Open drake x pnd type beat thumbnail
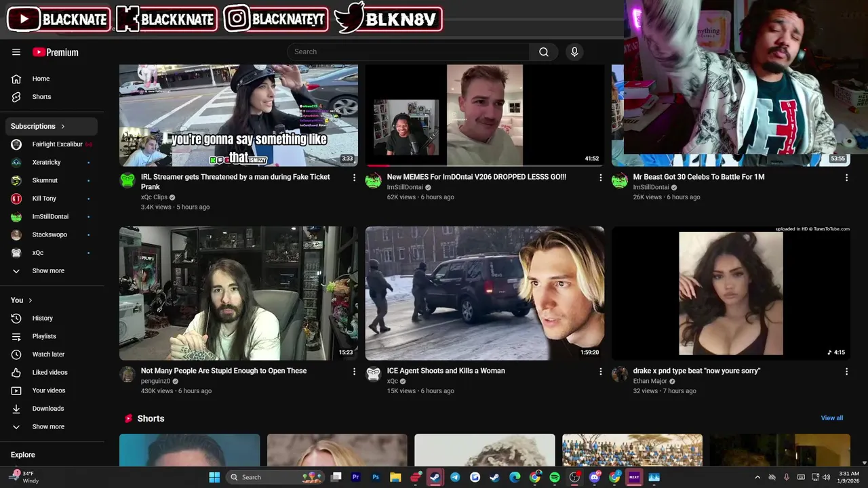This screenshot has height=488, width=868. 731,293
